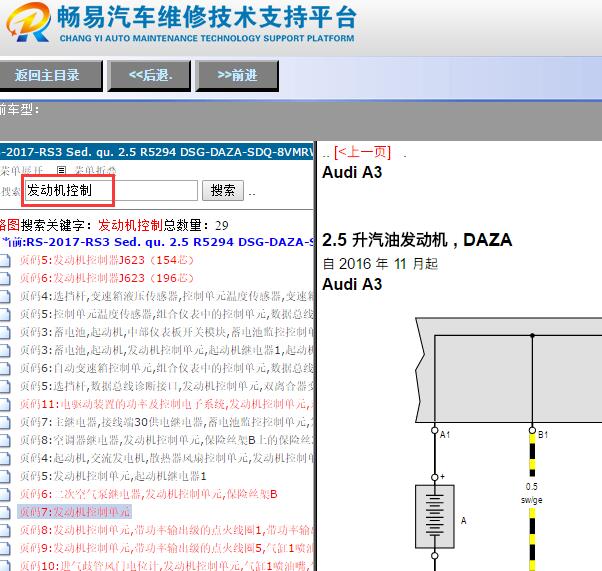Open 页码5:控制单元温度传感器,组合仪表 entry

(x=167, y=314)
